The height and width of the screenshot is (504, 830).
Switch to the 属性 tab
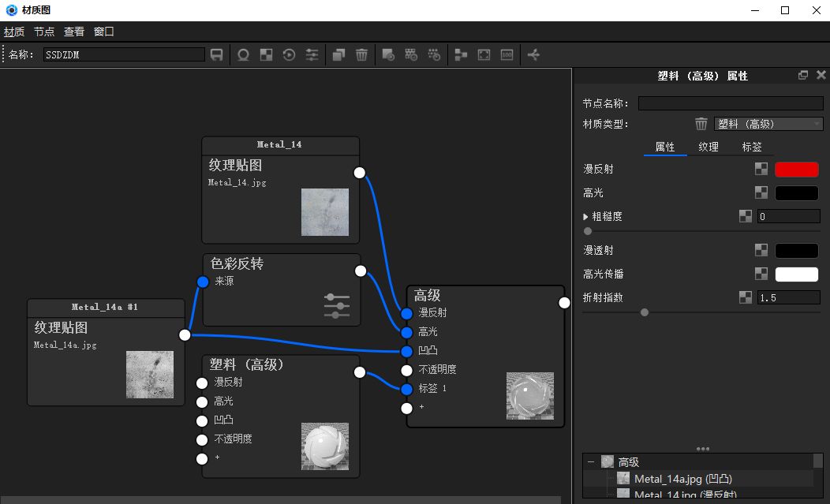click(665, 147)
